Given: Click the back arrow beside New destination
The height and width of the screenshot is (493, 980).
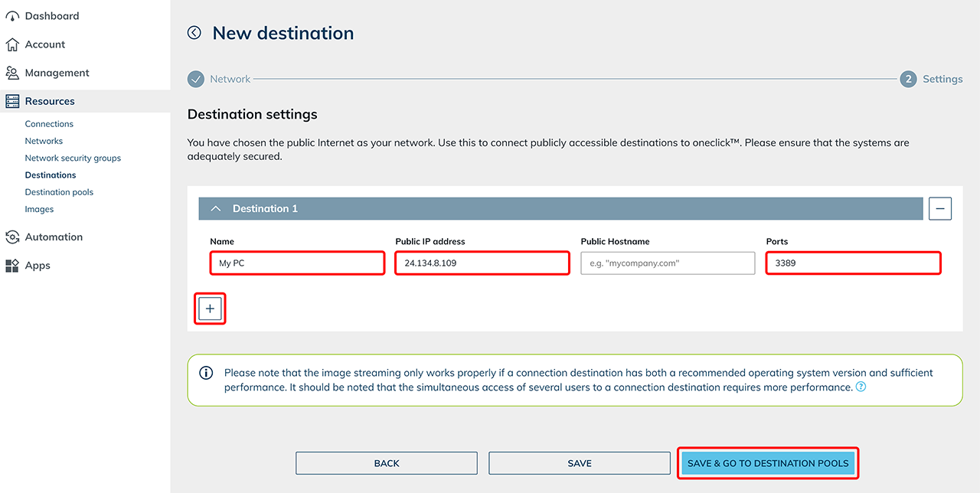Looking at the screenshot, I should pyautogui.click(x=194, y=33).
